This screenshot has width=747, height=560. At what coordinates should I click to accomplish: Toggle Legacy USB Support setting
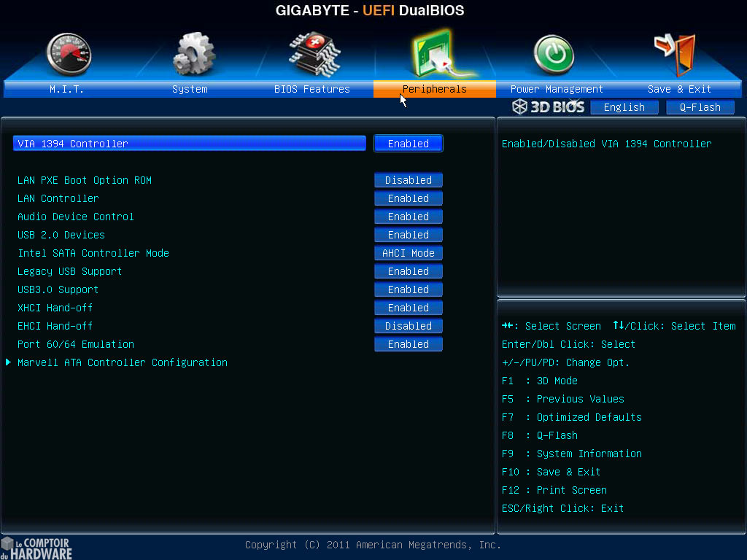coord(408,271)
